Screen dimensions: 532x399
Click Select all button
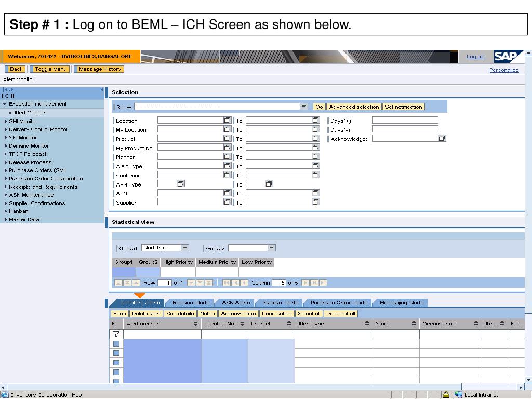coord(309,313)
